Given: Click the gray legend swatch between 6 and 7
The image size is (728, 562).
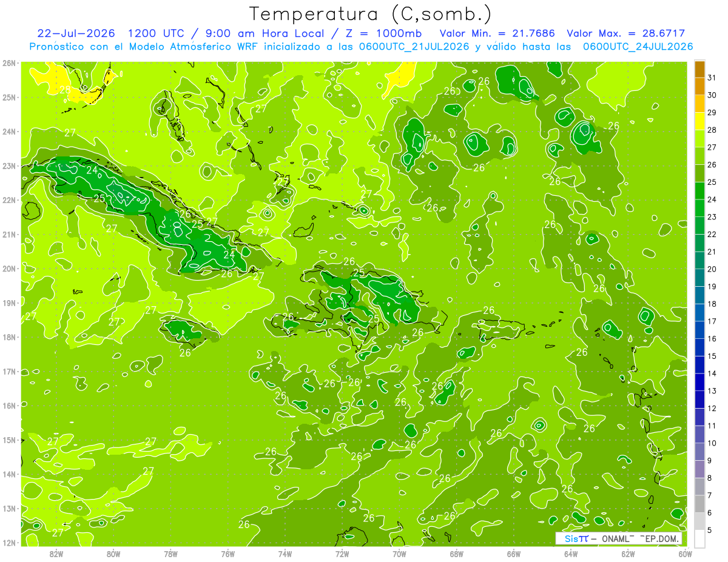Looking at the screenshot, I should pyautogui.click(x=699, y=504).
